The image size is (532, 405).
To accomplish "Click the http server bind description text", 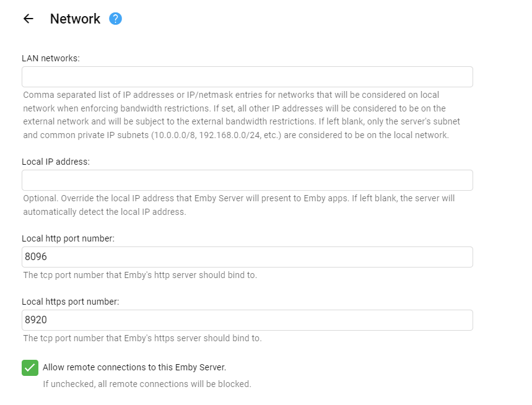I will [x=140, y=275].
